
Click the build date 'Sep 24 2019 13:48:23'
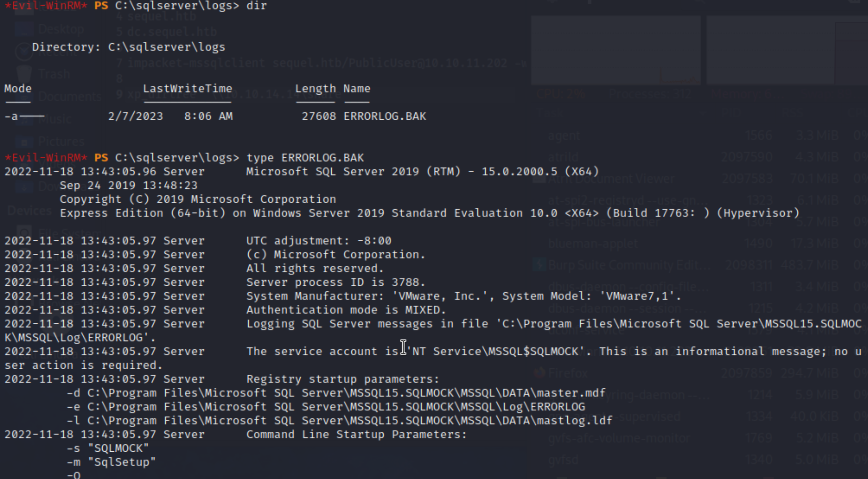pyautogui.click(x=129, y=185)
